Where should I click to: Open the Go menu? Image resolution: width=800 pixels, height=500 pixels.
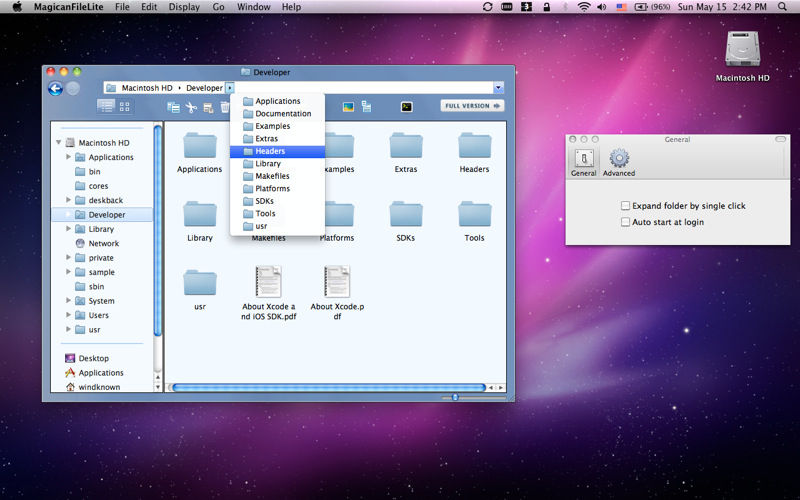[218, 7]
